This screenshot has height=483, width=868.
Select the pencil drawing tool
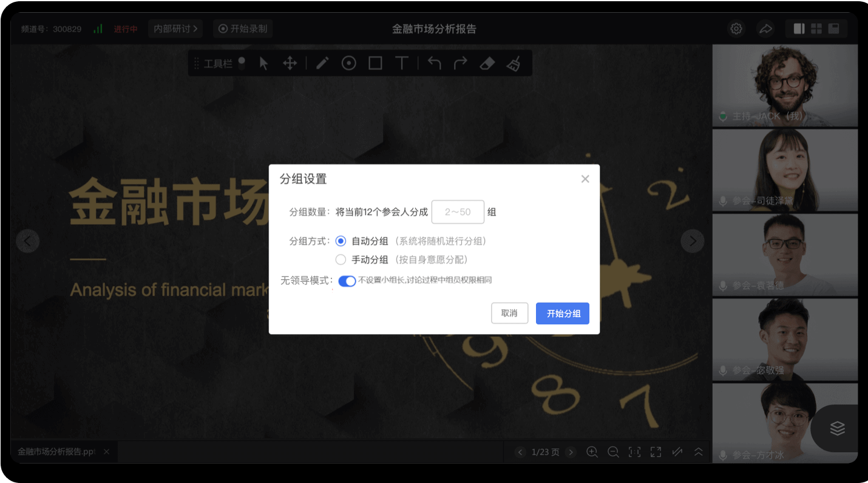coord(322,63)
